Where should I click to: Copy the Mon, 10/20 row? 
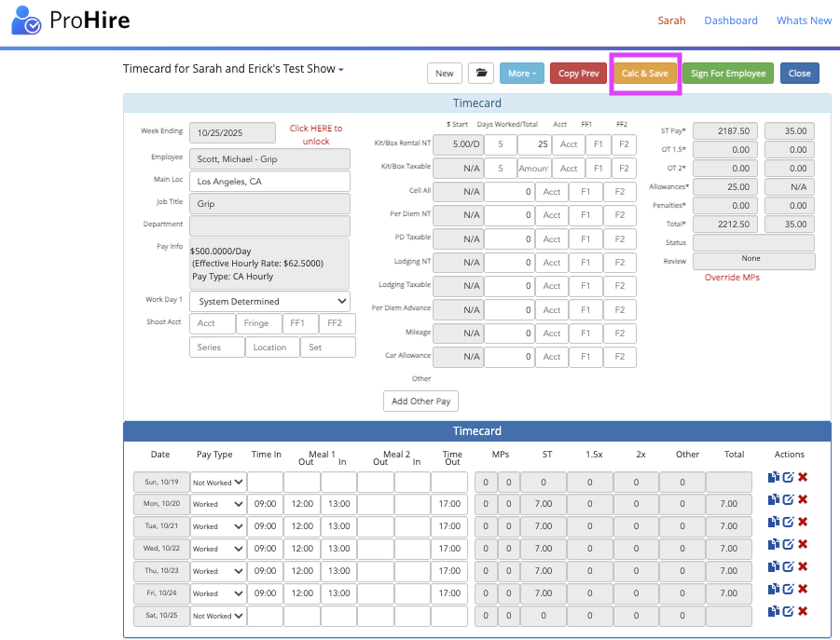(774, 500)
